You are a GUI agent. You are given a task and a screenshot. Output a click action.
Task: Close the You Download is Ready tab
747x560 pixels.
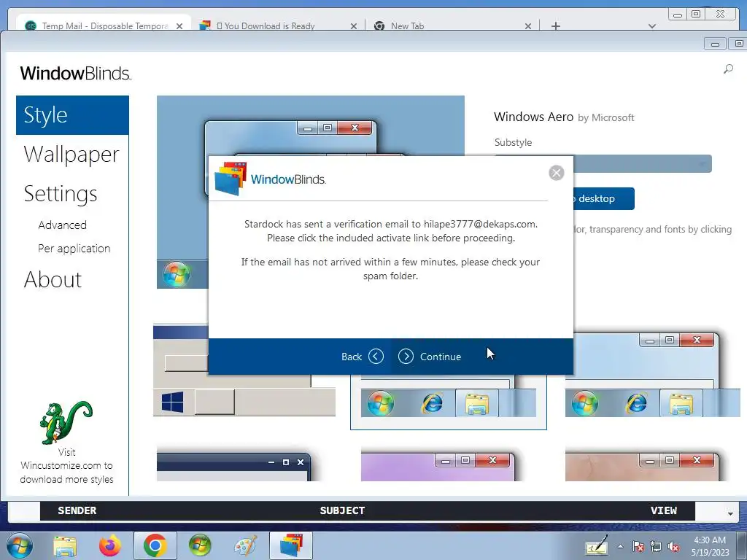pyautogui.click(x=354, y=26)
